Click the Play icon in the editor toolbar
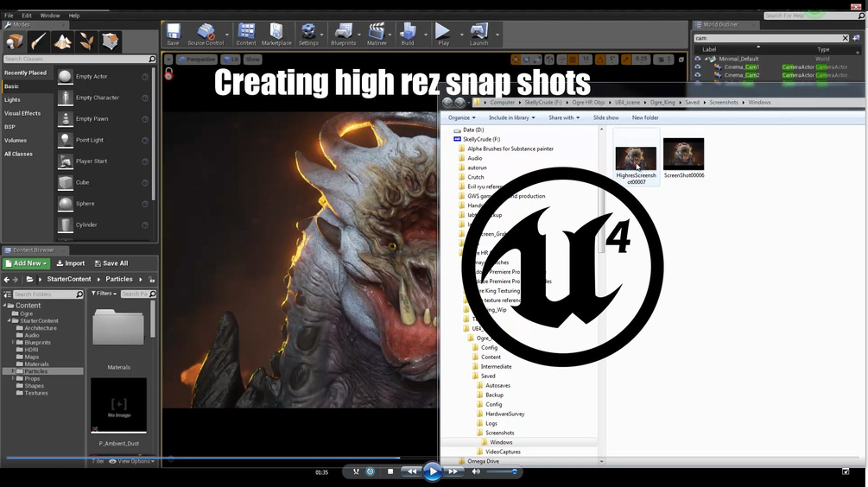868x487 pixels. pyautogui.click(x=443, y=31)
